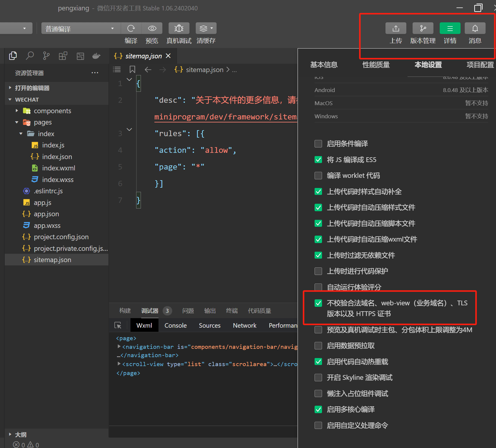Toggle the details panel icon
The height and width of the screenshot is (448, 496).
pyautogui.click(x=450, y=28)
